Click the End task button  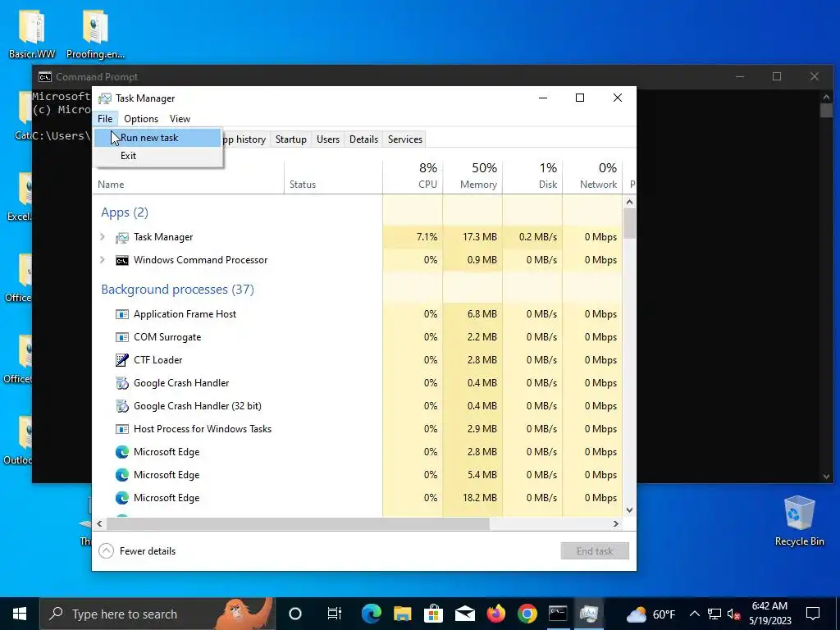[595, 551]
